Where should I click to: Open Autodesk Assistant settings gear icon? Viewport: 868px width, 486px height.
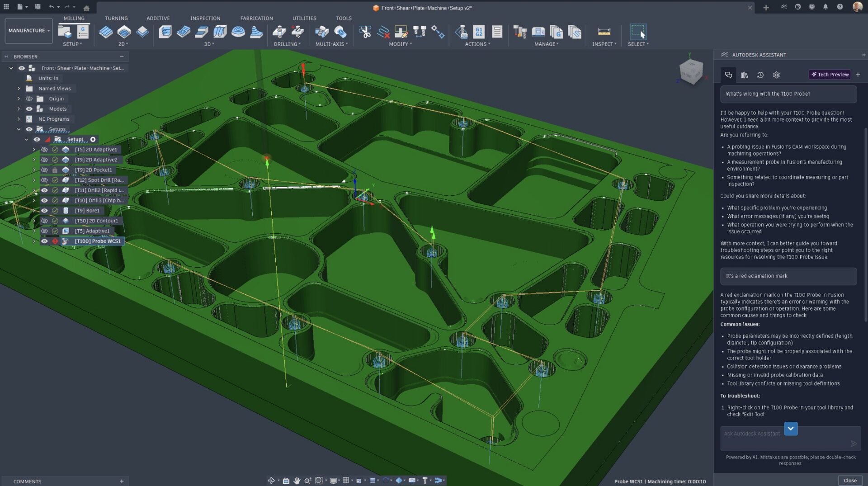[x=776, y=75]
